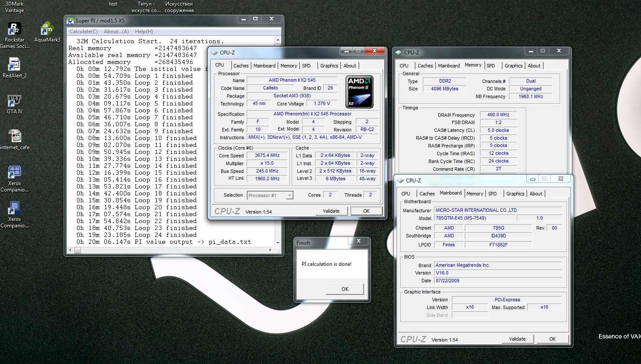Click OK in the Mainboard window
Screen dimensions: 641x364
coord(552,339)
